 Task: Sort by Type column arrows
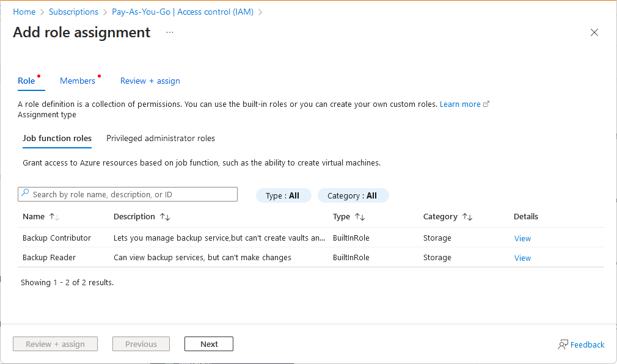360,217
